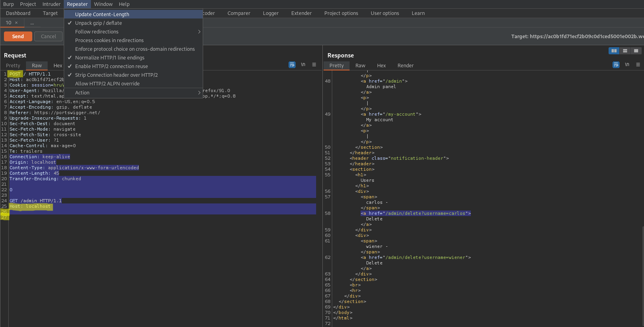Click Referer https://portswigger.net/ header line
The width and height of the screenshot is (644, 327).
point(55,113)
